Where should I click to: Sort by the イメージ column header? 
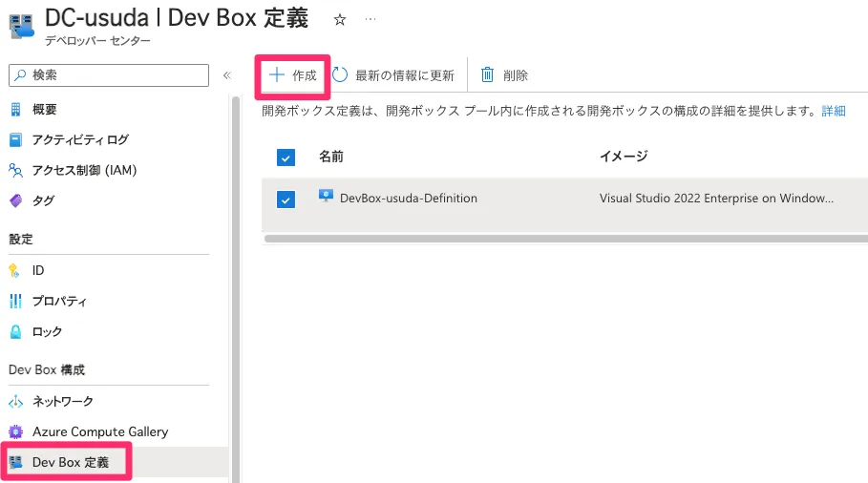[x=624, y=157]
